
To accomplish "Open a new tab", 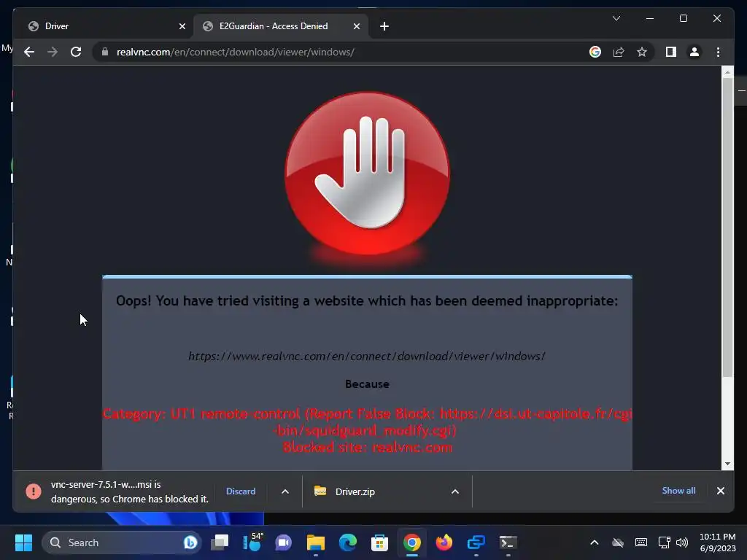I will (x=384, y=26).
